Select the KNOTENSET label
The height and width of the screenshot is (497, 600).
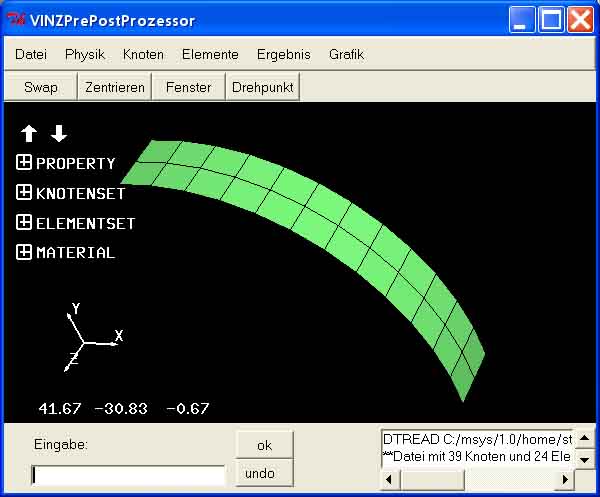80,193
